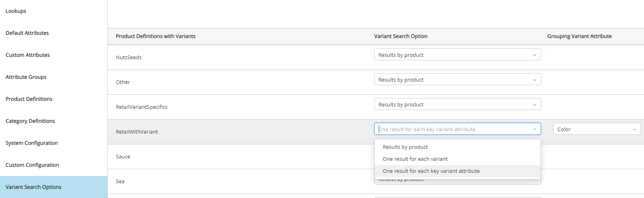Go to Default Attributes in sidebar

(27, 33)
